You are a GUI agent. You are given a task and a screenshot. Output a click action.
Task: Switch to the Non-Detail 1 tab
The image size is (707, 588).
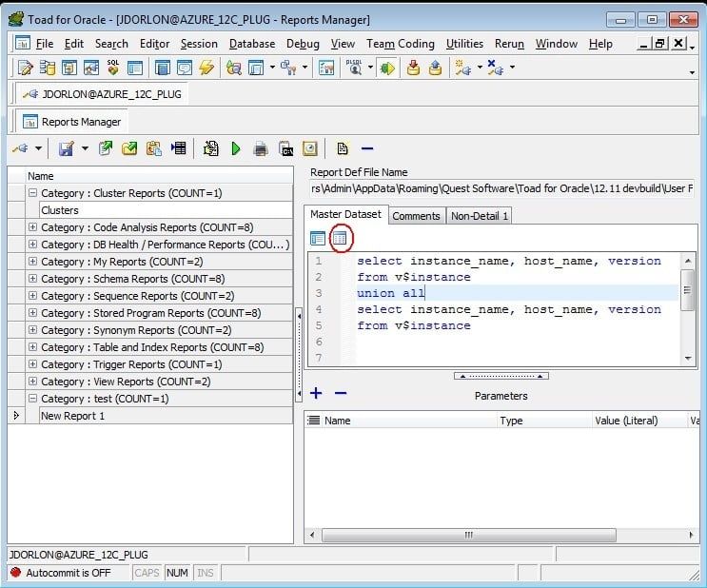tap(480, 216)
